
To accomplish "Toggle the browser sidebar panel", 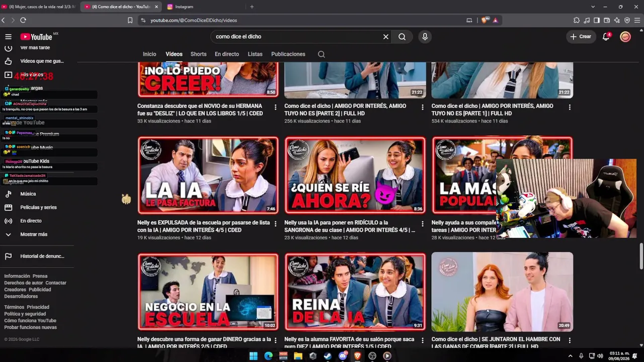I will pyautogui.click(x=597, y=20).
